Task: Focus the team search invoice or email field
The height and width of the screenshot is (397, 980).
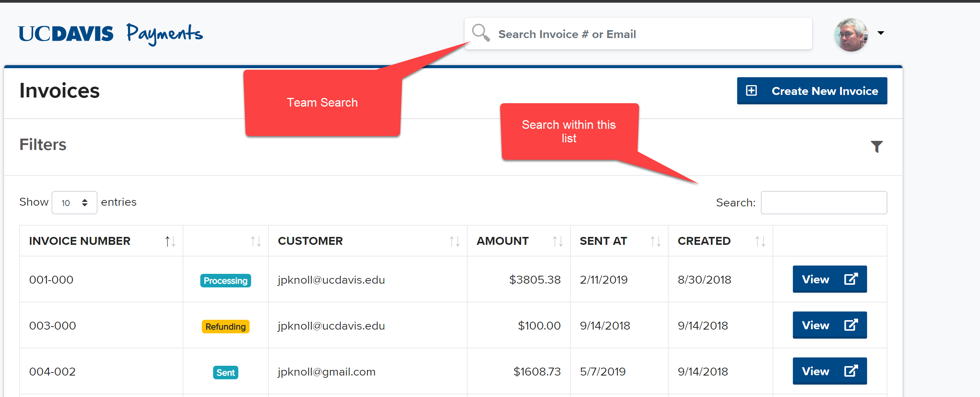Action: [x=647, y=34]
